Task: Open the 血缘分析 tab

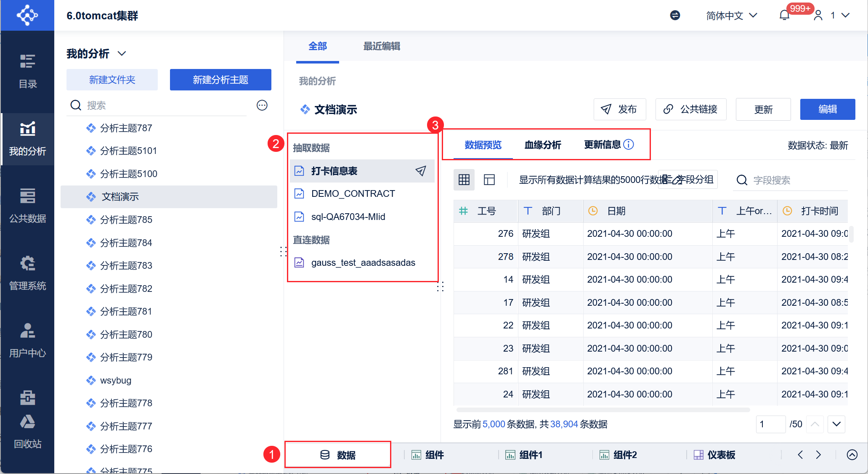Action: point(543,145)
